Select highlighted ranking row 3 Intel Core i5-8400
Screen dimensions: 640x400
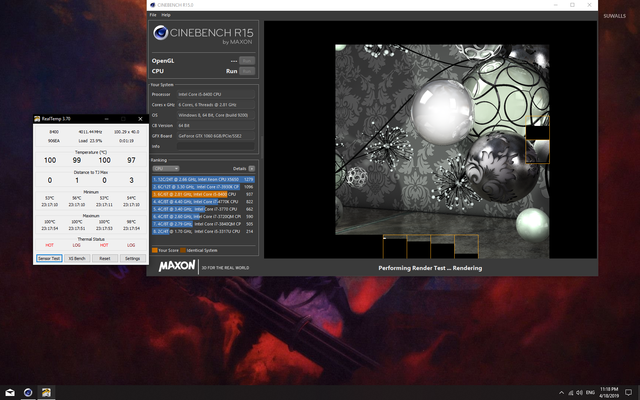(x=203, y=194)
